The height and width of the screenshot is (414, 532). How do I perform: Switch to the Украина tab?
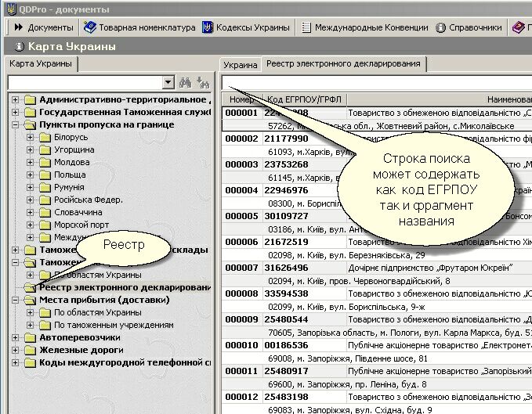tap(241, 65)
